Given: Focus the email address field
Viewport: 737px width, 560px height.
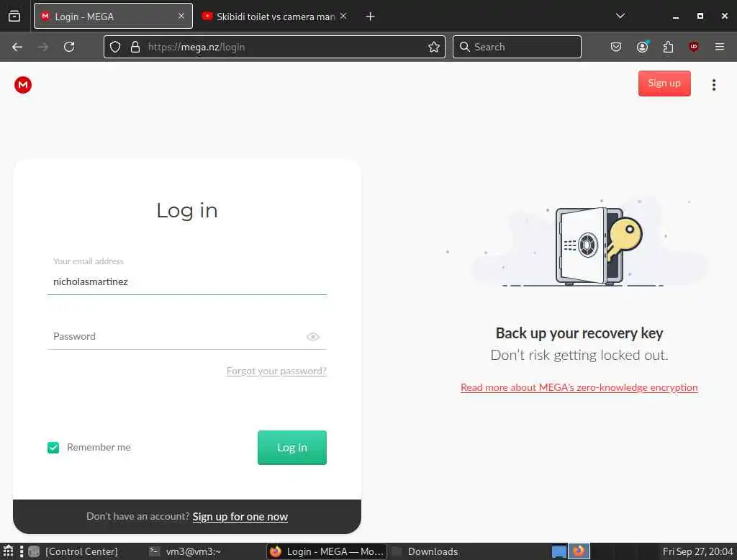Looking at the screenshot, I should (x=186, y=281).
